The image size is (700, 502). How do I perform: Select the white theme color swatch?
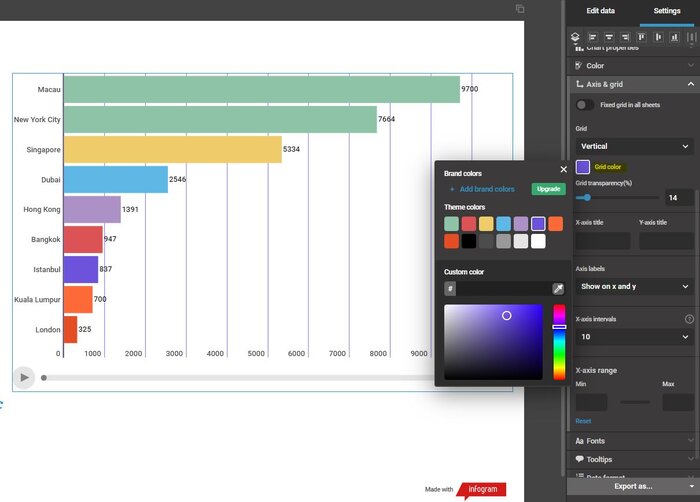point(538,241)
